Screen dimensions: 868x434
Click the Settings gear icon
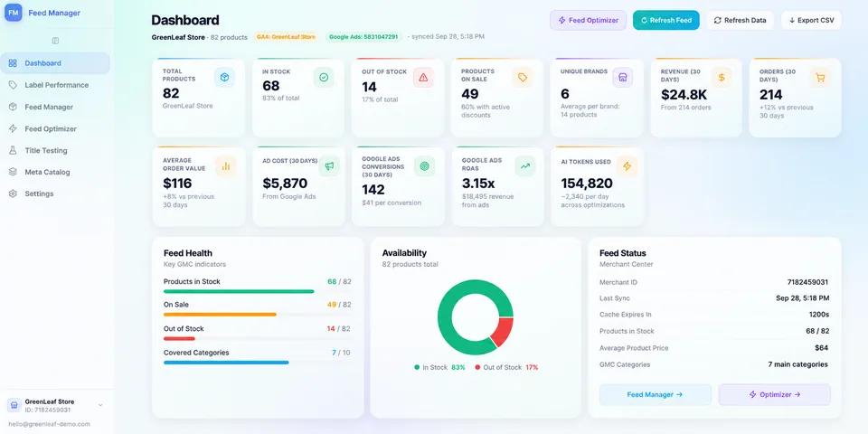coord(13,193)
